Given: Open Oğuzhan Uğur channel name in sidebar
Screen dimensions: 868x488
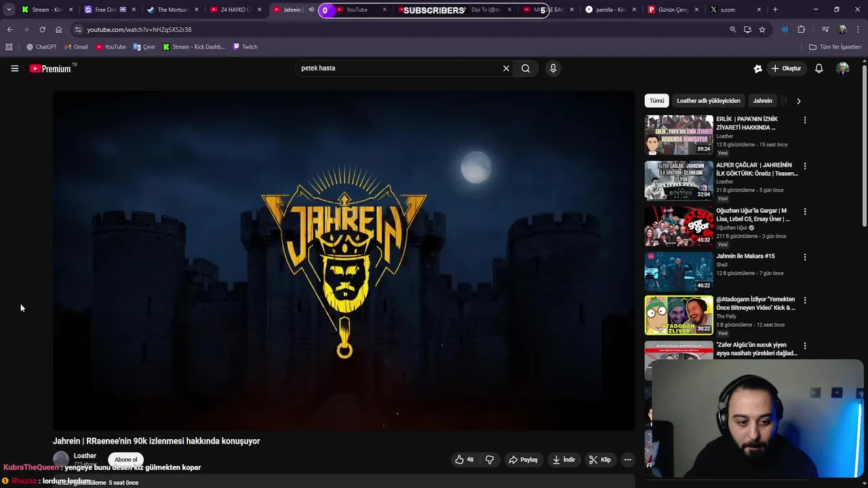Looking at the screenshot, I should [732, 228].
